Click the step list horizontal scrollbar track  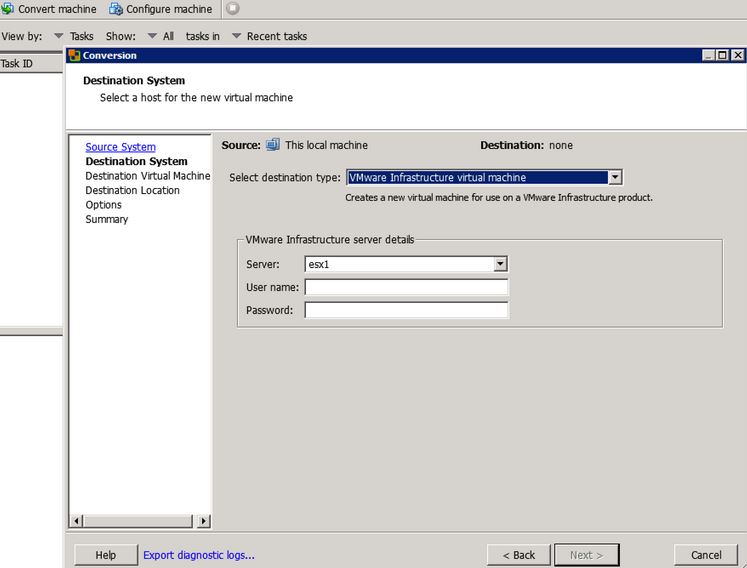point(140,521)
